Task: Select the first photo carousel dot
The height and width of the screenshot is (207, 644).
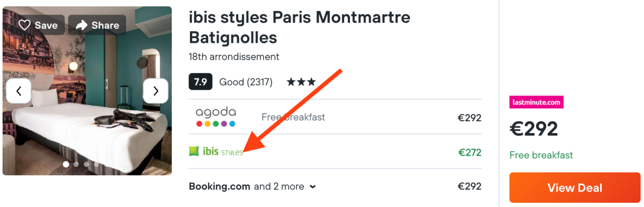Action: click(66, 164)
